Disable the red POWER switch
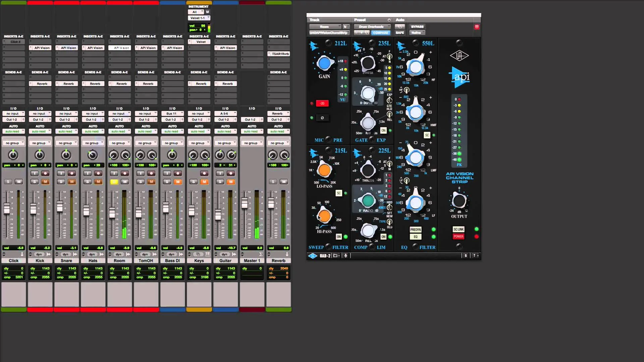This screenshot has height=362, width=644. pyautogui.click(x=459, y=237)
